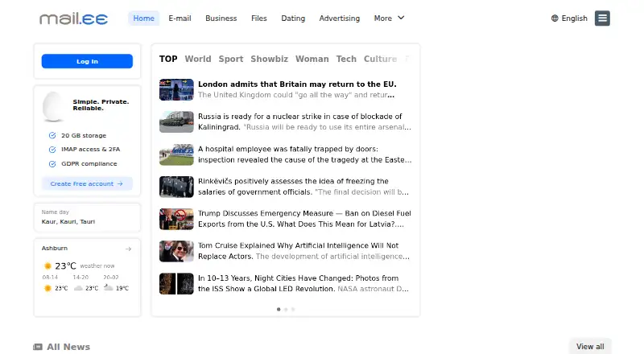Click the All News newspaper icon
This screenshot has height=354, width=644.
(x=38, y=347)
